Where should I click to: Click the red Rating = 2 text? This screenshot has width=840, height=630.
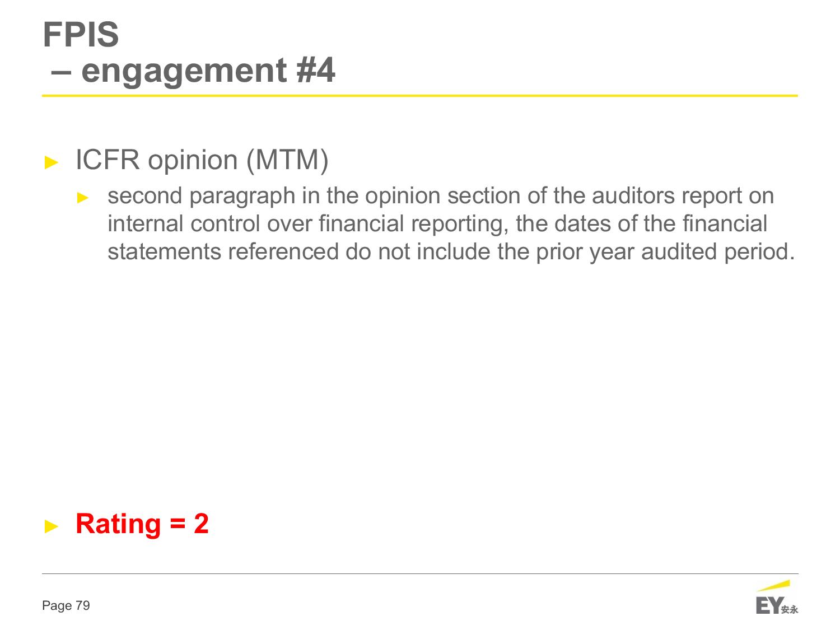coord(142,524)
